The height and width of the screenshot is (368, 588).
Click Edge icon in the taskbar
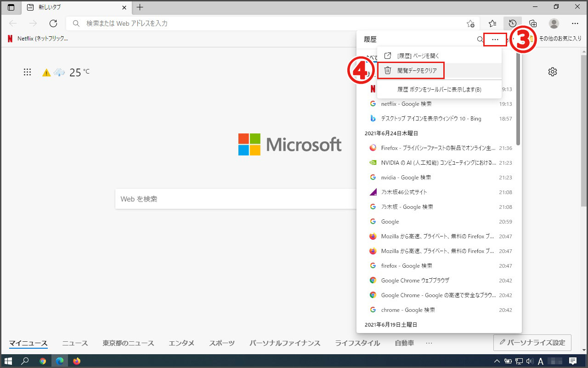pos(60,361)
